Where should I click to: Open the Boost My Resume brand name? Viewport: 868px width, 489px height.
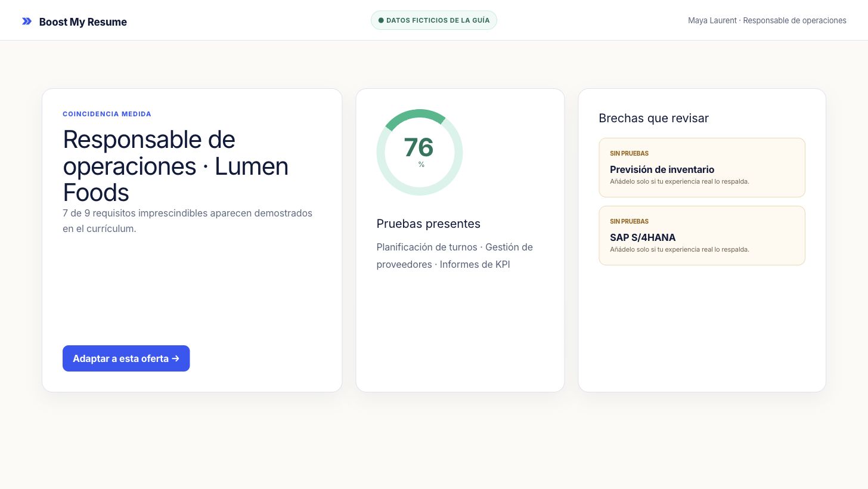point(83,22)
